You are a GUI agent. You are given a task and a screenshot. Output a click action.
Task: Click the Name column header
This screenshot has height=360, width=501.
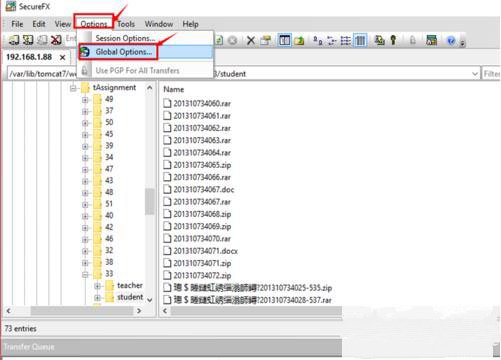click(173, 89)
